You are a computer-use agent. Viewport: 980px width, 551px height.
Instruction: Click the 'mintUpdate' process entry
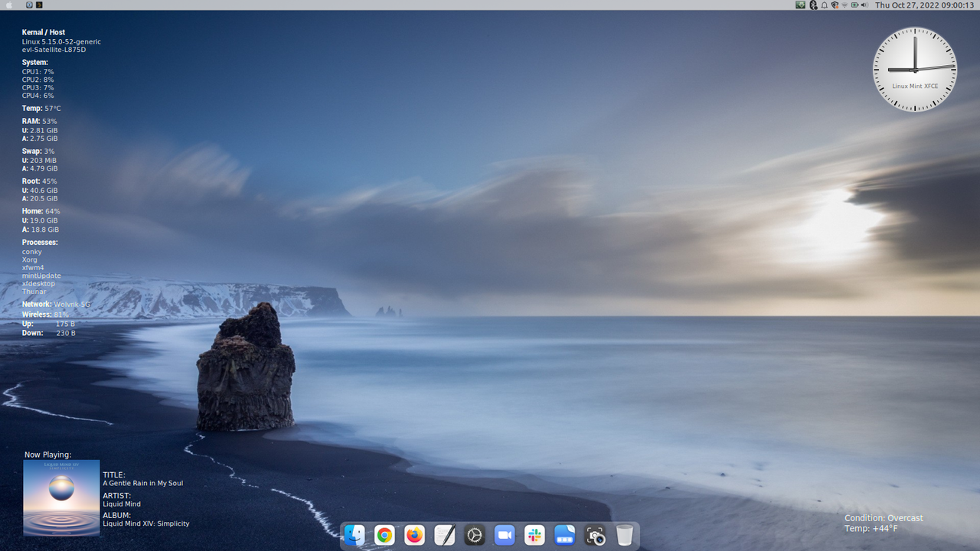[41, 275]
